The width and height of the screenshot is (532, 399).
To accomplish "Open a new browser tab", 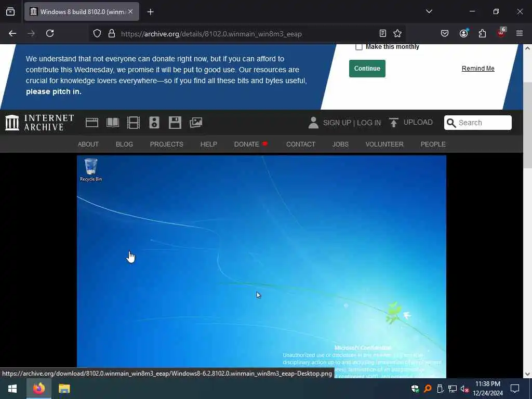I will click(150, 12).
